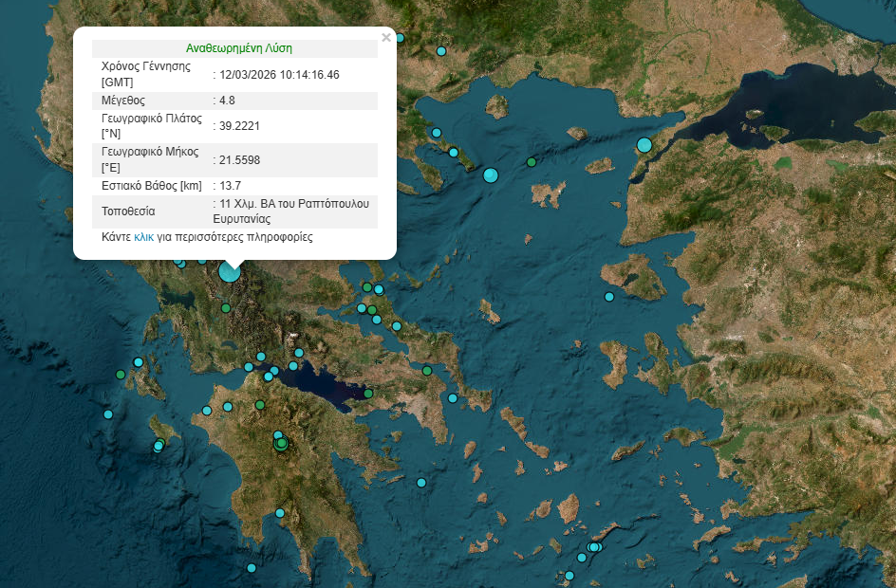The height and width of the screenshot is (588, 896).
Task: Click the green marker in Attica near Athens
Action: pyautogui.click(x=427, y=370)
